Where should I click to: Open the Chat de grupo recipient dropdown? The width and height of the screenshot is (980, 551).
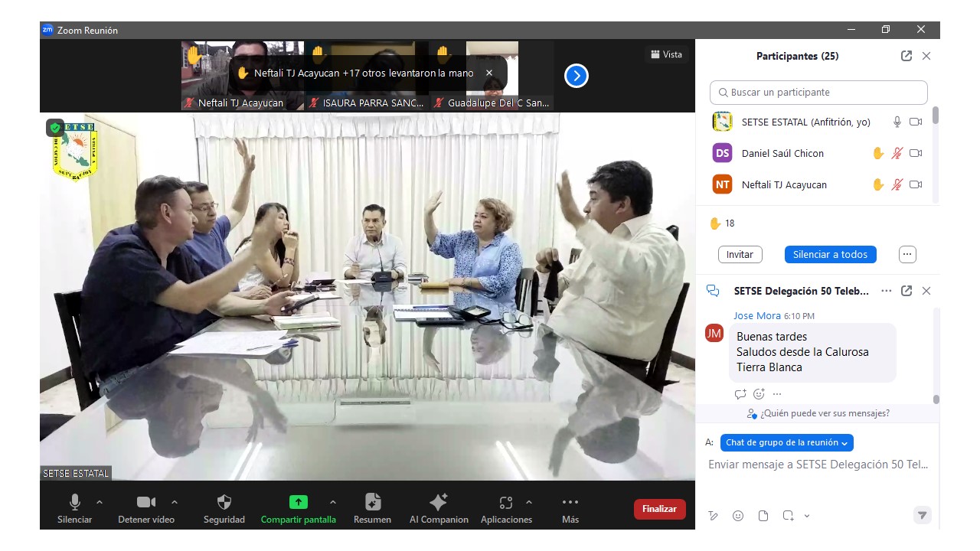click(786, 442)
